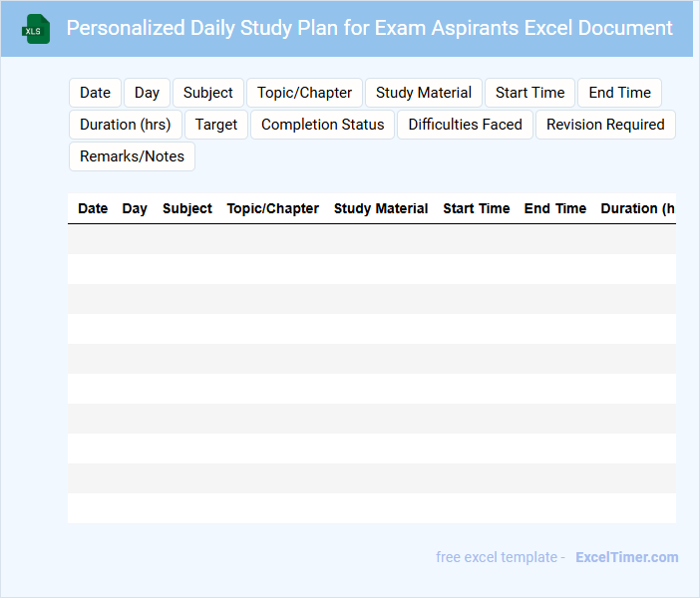This screenshot has height=598, width=700.
Task: Click the Completion Status tag
Action: [x=322, y=125]
